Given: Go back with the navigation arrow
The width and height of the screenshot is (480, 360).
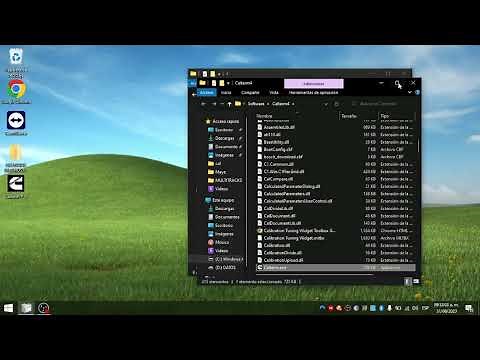Looking at the screenshot, I should pos(203,104).
